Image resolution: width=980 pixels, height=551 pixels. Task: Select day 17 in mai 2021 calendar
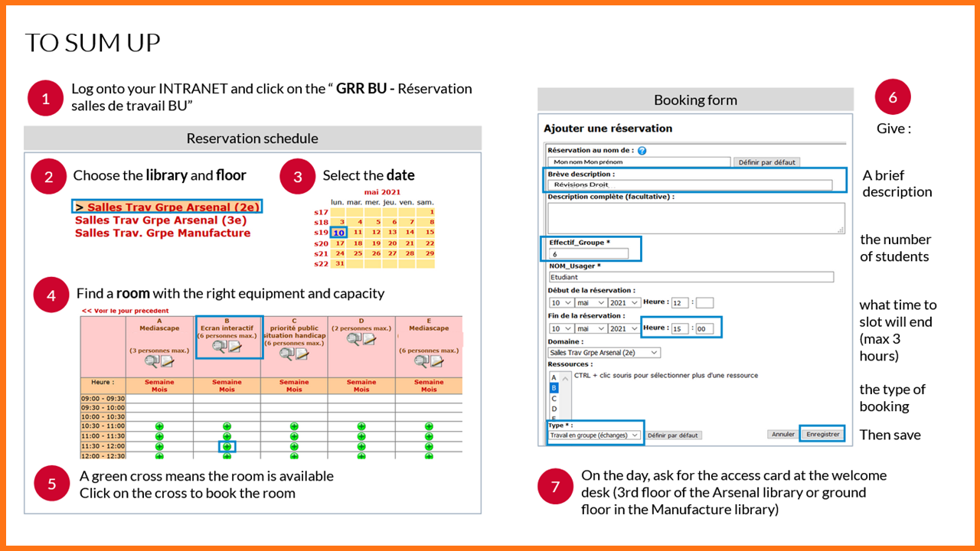pyautogui.click(x=338, y=243)
